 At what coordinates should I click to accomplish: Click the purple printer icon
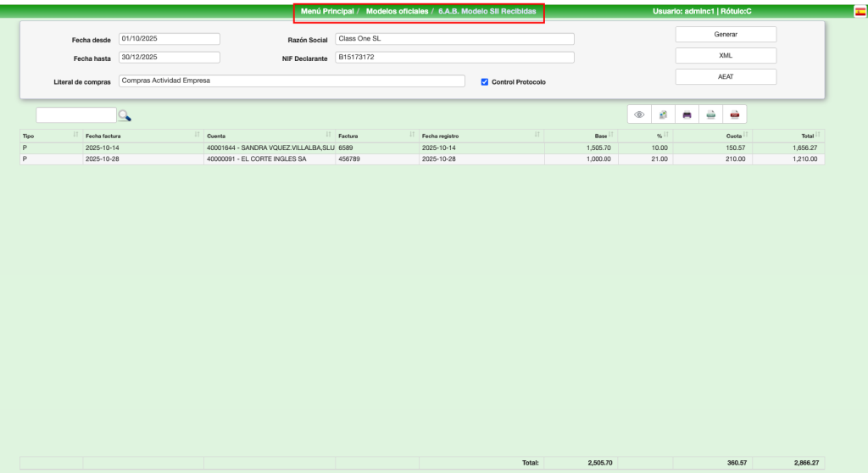tap(687, 114)
